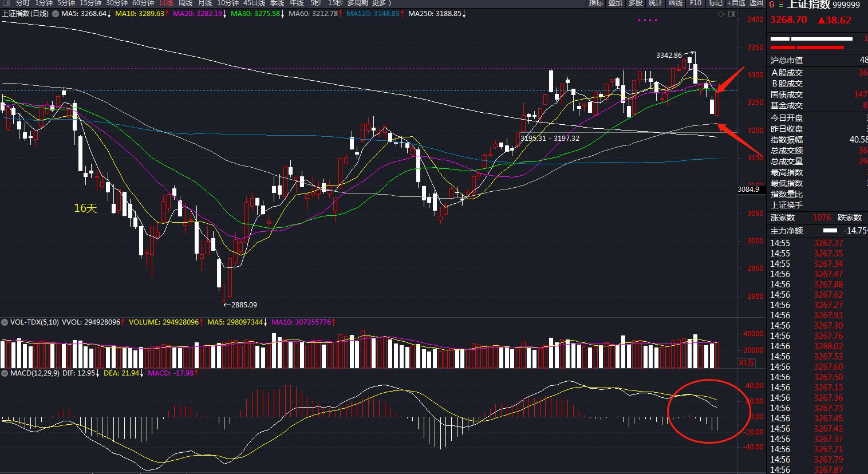
Task: Switch to the 10分钟 period tab
Action: (228, 3)
